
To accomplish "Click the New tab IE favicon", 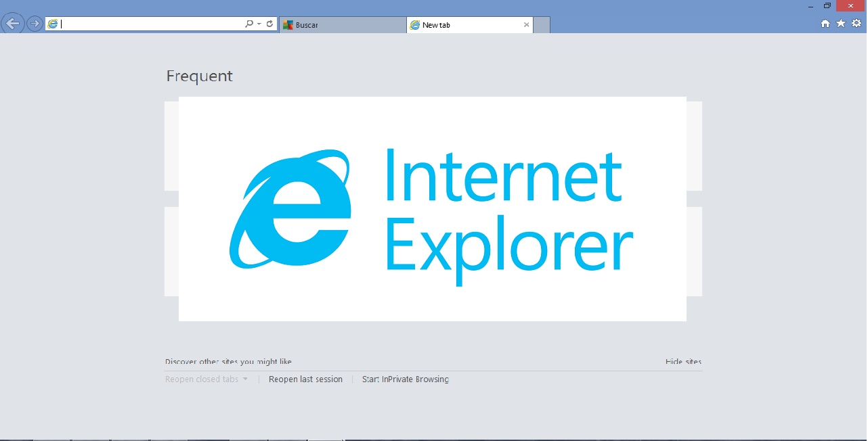I will pyautogui.click(x=415, y=25).
